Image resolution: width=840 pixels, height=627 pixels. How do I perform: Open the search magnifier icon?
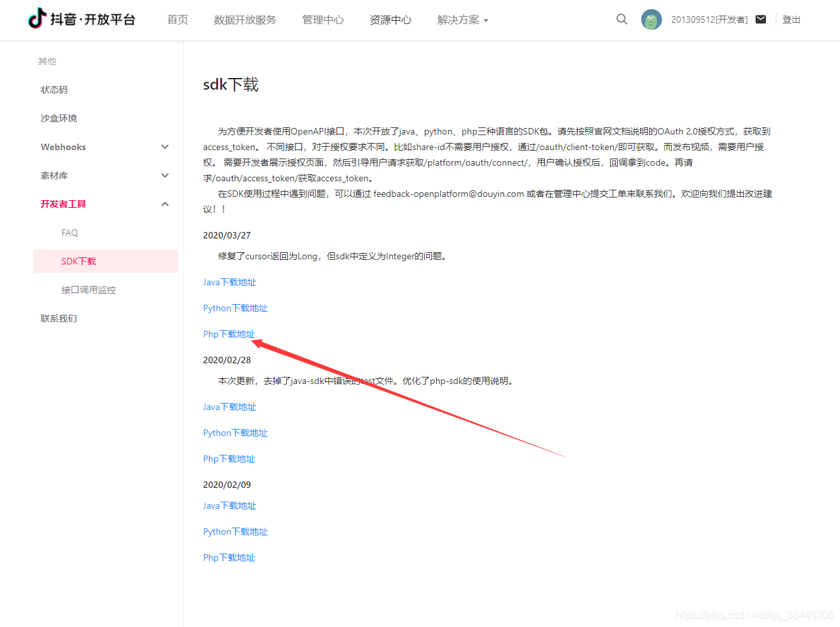tap(621, 19)
